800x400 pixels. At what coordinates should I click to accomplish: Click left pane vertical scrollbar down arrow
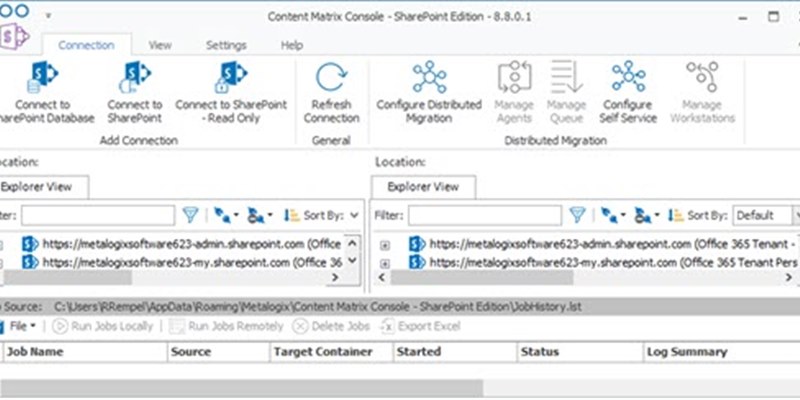pyautogui.click(x=353, y=261)
